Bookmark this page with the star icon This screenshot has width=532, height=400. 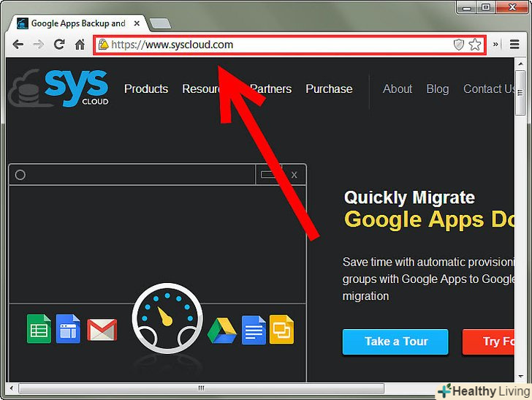pyautogui.click(x=475, y=45)
